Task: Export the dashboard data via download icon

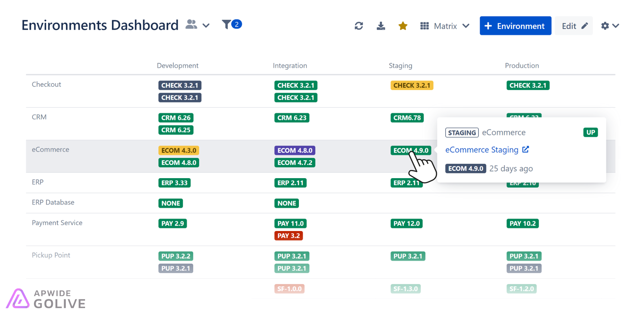Action: (381, 26)
